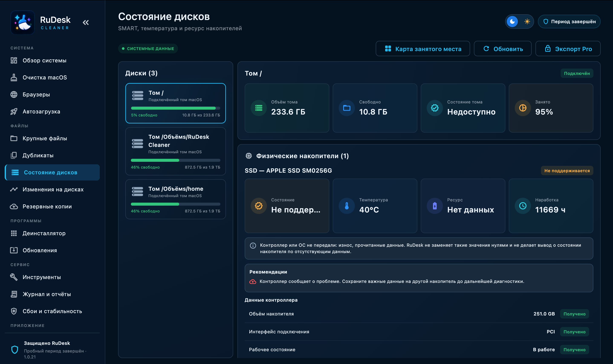Viewport: 613px width, 364px height.
Task: Click the Обновить refresh button
Action: (502, 49)
